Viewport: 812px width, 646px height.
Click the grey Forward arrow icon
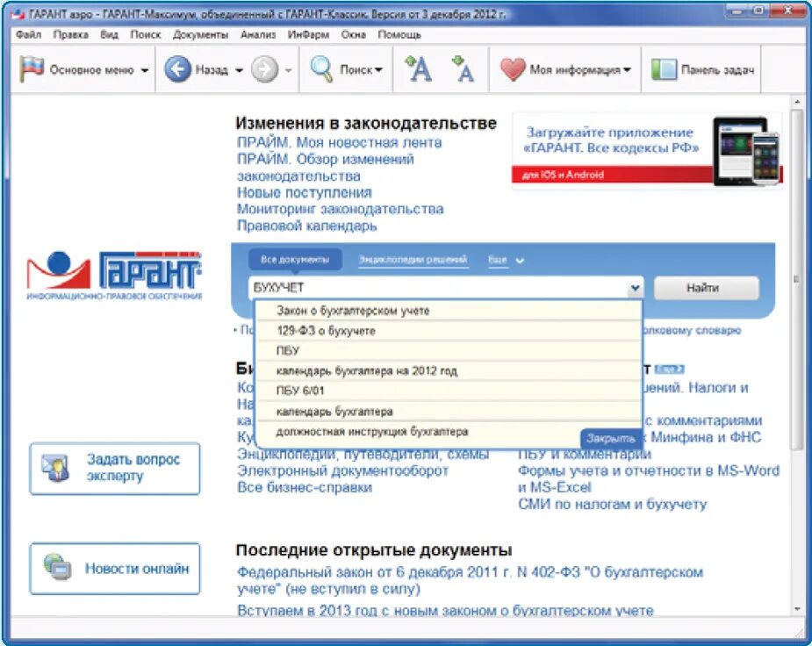coord(264,68)
